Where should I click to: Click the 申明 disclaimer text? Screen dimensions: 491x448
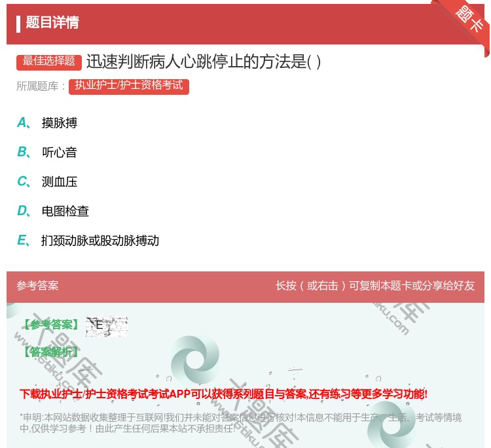[x=240, y=423]
